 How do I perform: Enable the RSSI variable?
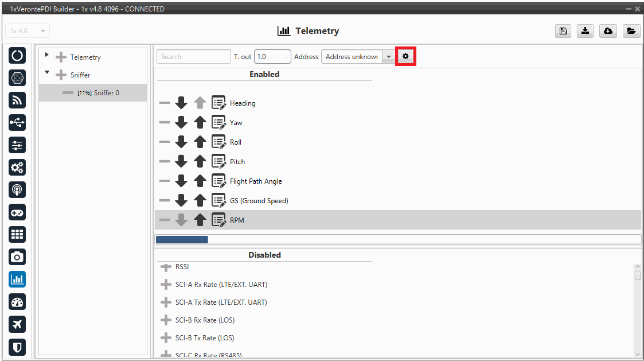click(x=166, y=267)
